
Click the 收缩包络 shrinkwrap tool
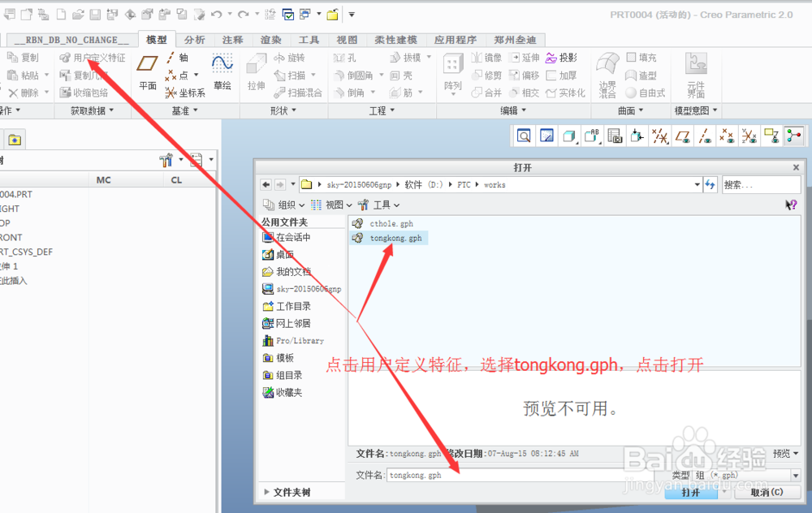[x=84, y=93]
